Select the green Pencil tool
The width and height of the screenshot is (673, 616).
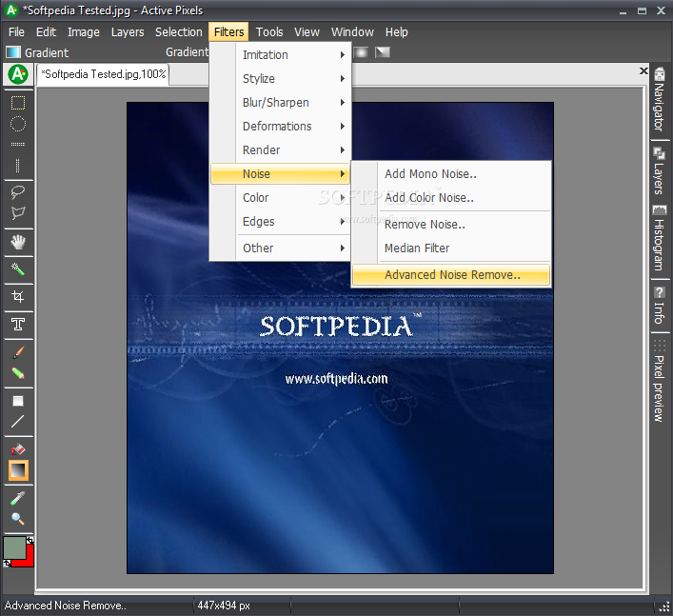tap(17, 373)
